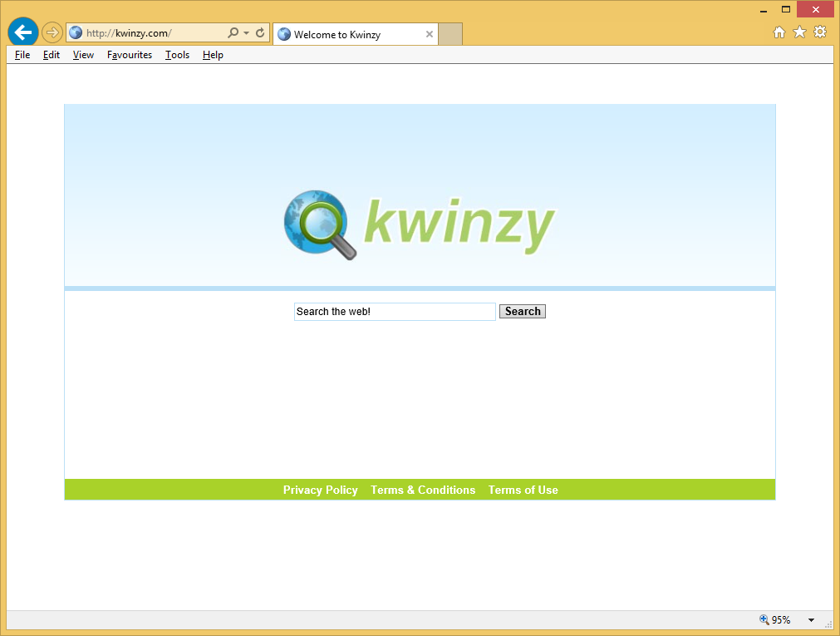This screenshot has width=840, height=636.
Task: Click the forward navigation arrow
Action: 52,32
